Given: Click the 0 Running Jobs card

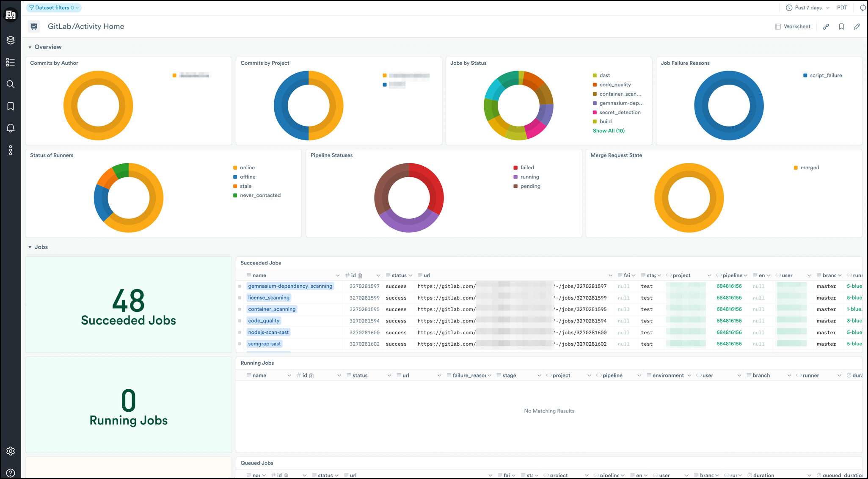Looking at the screenshot, I should click(129, 405).
